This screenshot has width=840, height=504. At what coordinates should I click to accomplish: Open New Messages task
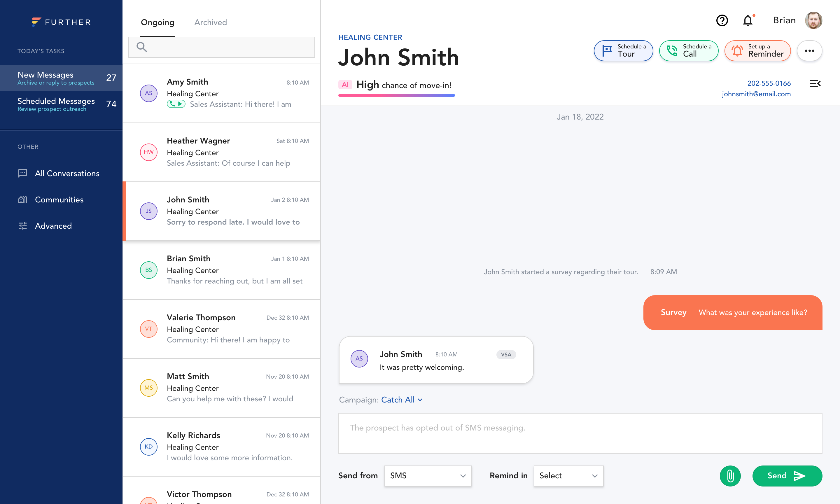coord(61,78)
